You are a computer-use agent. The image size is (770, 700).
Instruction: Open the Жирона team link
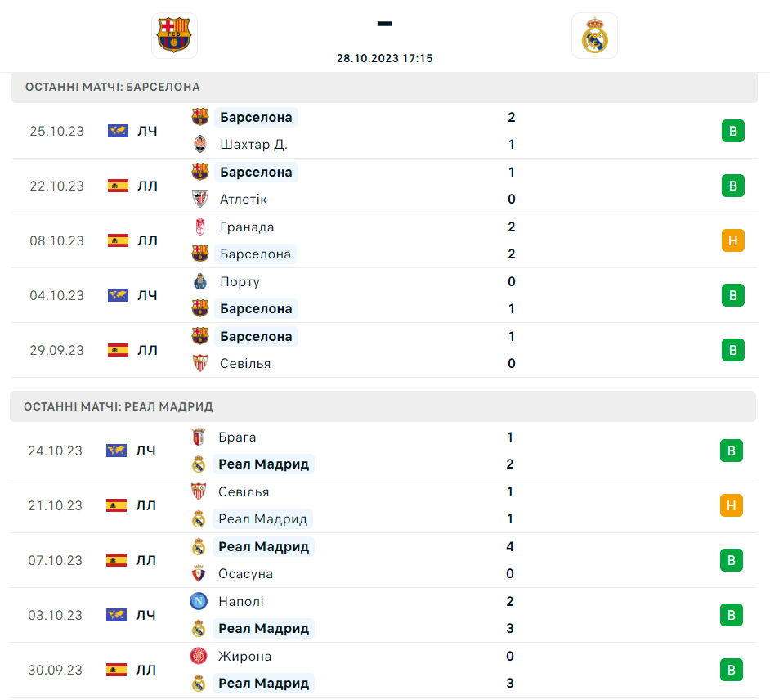click(x=244, y=657)
